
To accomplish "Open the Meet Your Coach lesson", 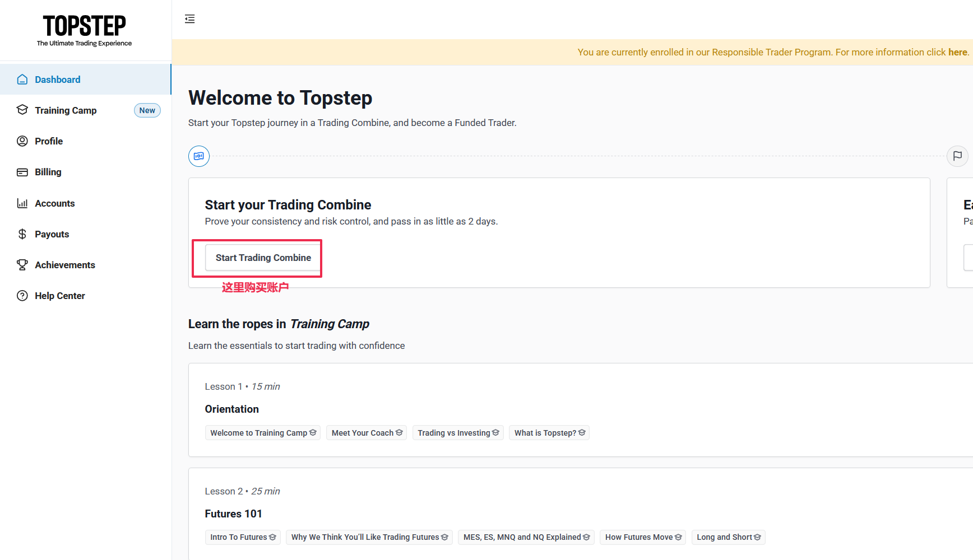I will coord(367,433).
